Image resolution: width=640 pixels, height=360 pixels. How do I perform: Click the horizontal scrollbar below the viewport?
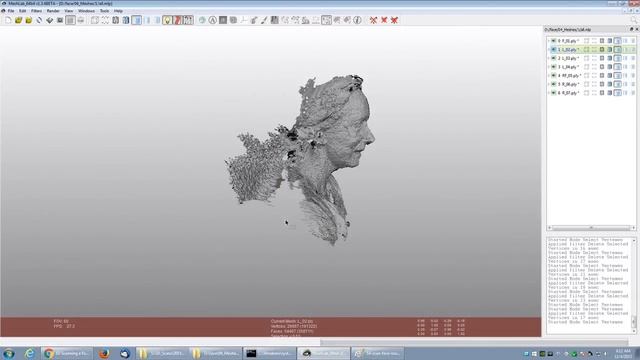click(474, 342)
